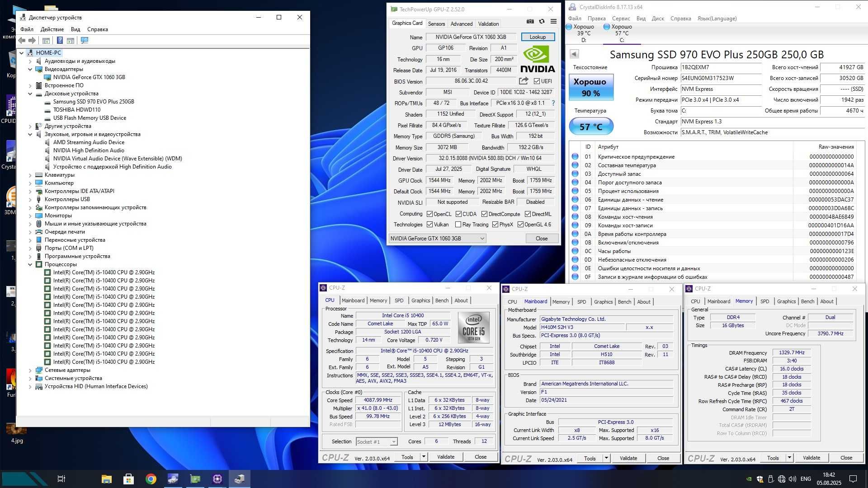Viewport: 868px width, 488px height.
Task: Click Validate in the CPU-Z Mainboard window
Action: [x=628, y=458]
